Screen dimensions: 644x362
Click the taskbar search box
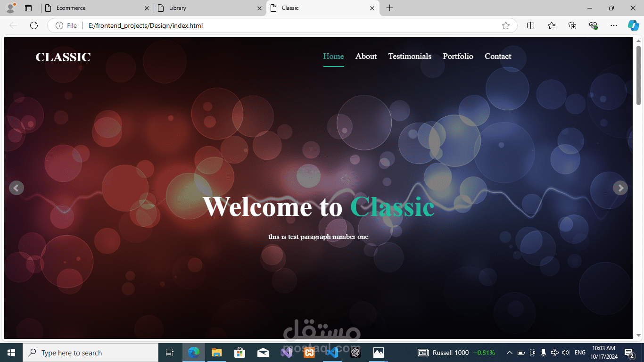[91, 353]
